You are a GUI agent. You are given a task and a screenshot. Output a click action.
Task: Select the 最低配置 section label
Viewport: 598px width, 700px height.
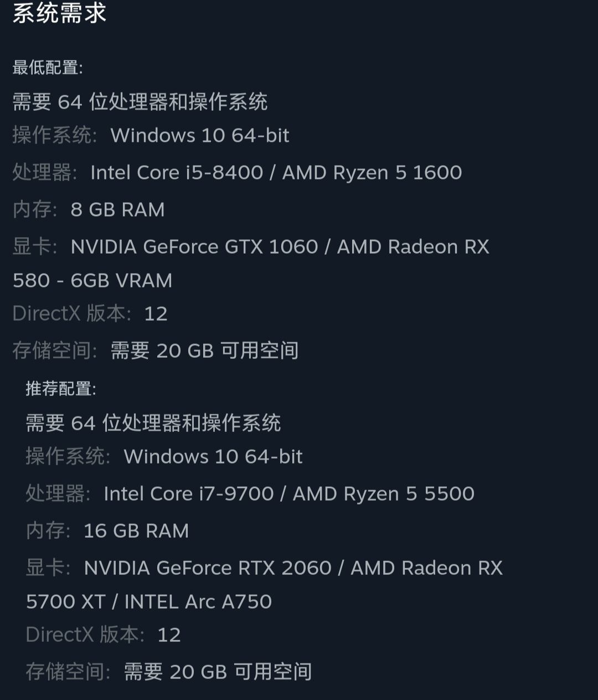(48, 68)
